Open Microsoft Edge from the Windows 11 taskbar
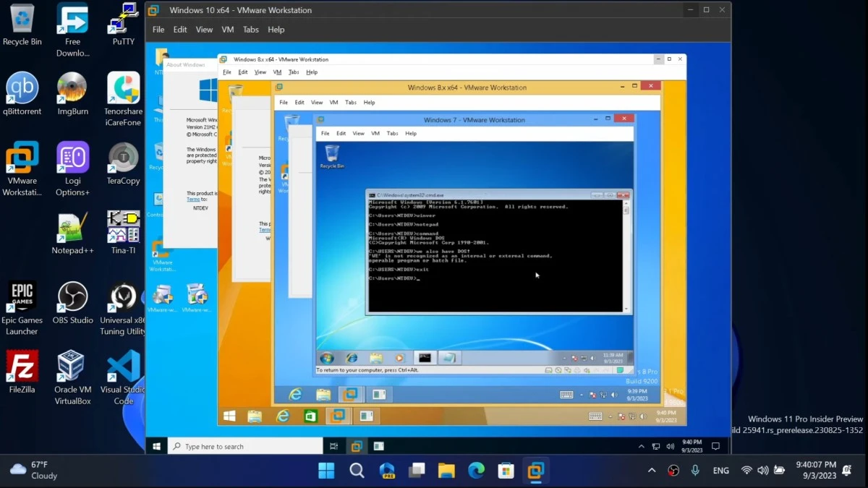The height and width of the screenshot is (488, 868). [476, 471]
